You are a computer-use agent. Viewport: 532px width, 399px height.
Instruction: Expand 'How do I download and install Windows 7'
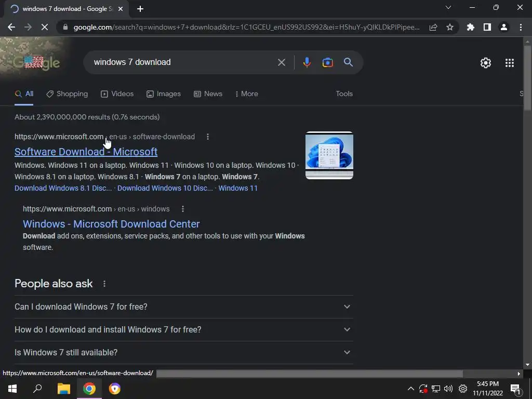point(184,329)
